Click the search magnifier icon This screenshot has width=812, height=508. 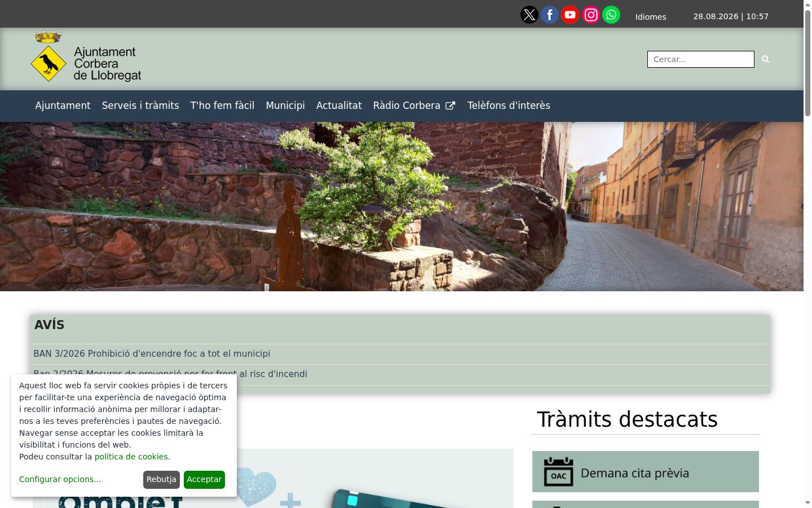point(765,59)
